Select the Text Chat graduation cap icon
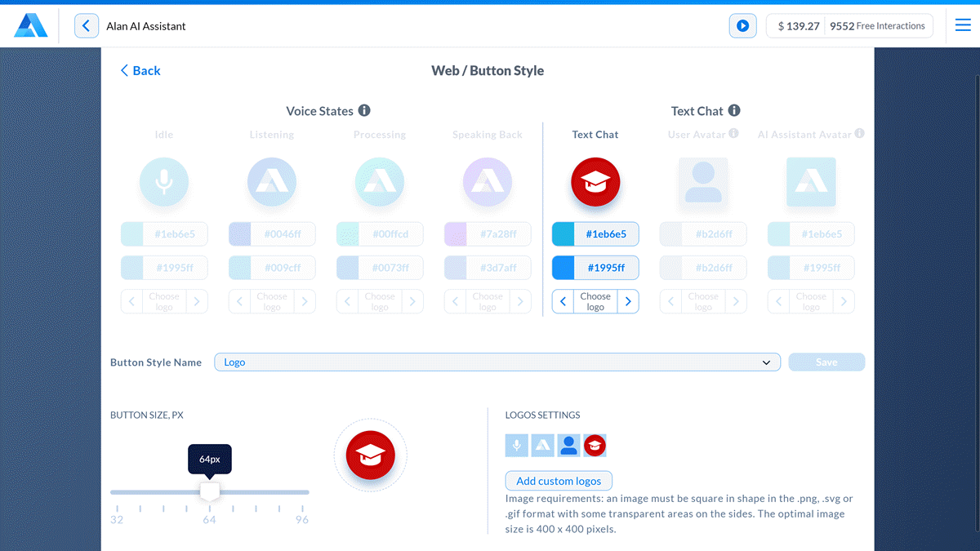This screenshot has height=551, width=980. (595, 181)
